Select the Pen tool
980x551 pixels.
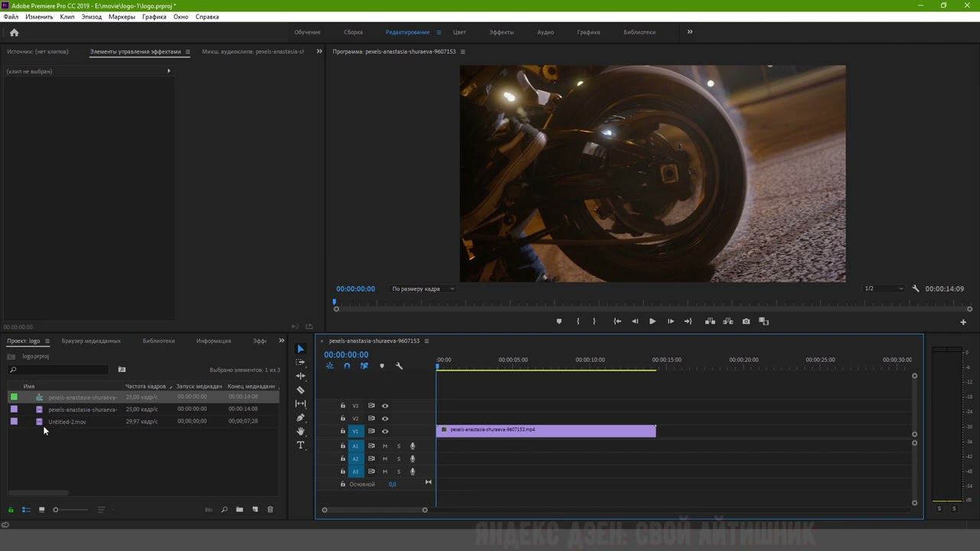(x=300, y=418)
